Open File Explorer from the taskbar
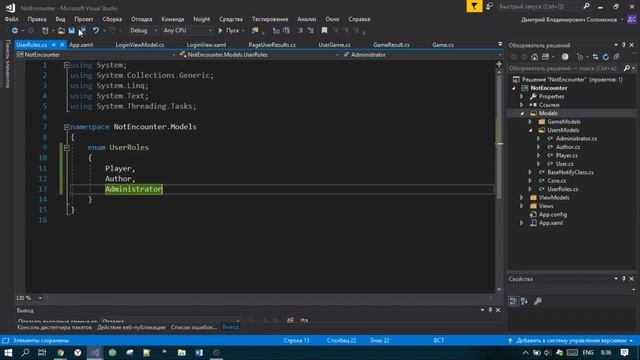 coord(181,353)
